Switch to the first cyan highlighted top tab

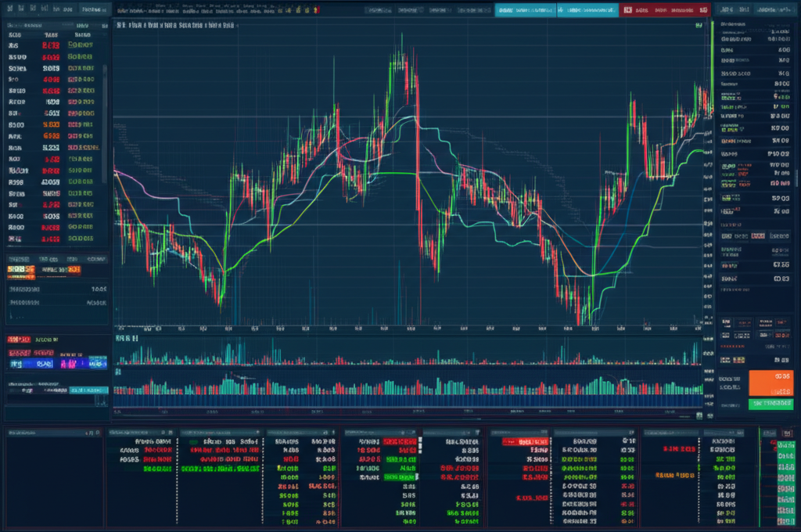coord(526,11)
